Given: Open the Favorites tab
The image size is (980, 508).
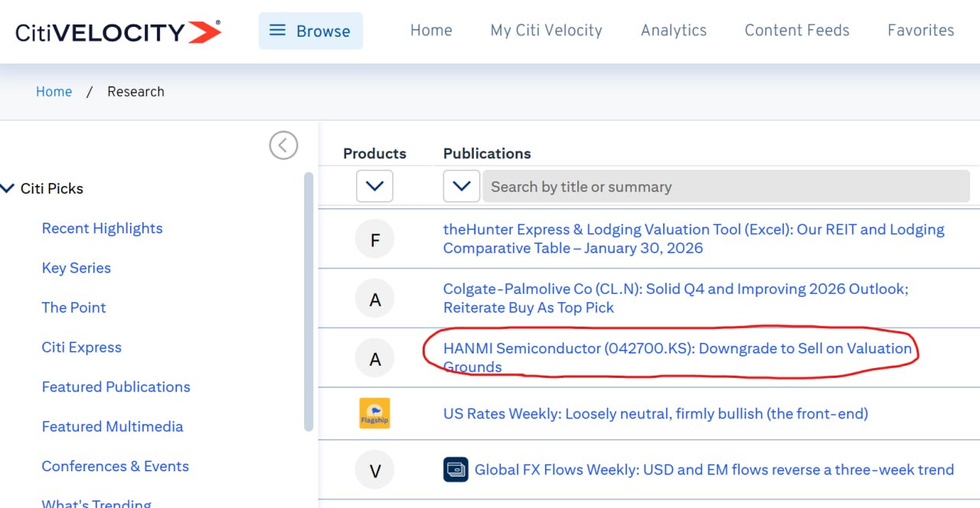Looking at the screenshot, I should (x=920, y=31).
